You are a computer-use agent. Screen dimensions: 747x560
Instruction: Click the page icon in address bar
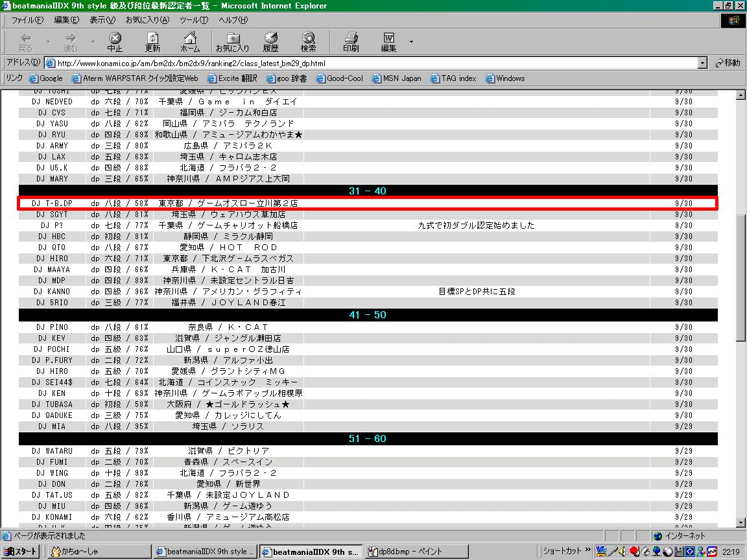click(x=51, y=63)
